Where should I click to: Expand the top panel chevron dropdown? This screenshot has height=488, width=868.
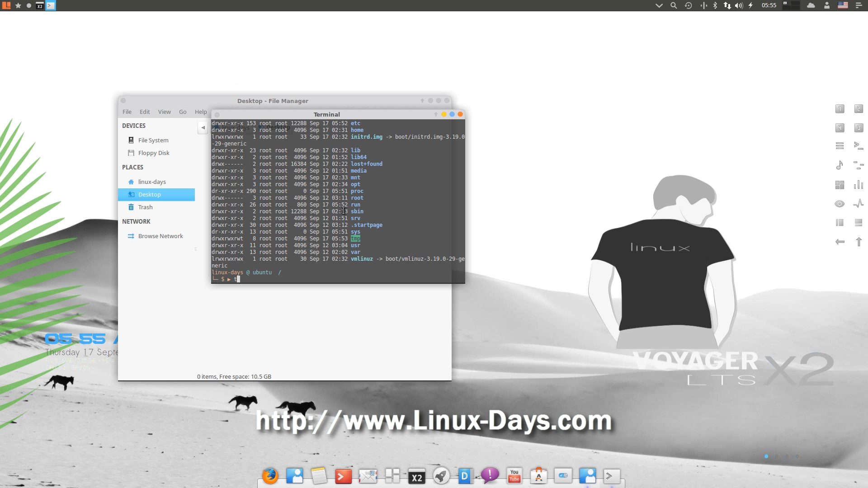[x=659, y=5]
